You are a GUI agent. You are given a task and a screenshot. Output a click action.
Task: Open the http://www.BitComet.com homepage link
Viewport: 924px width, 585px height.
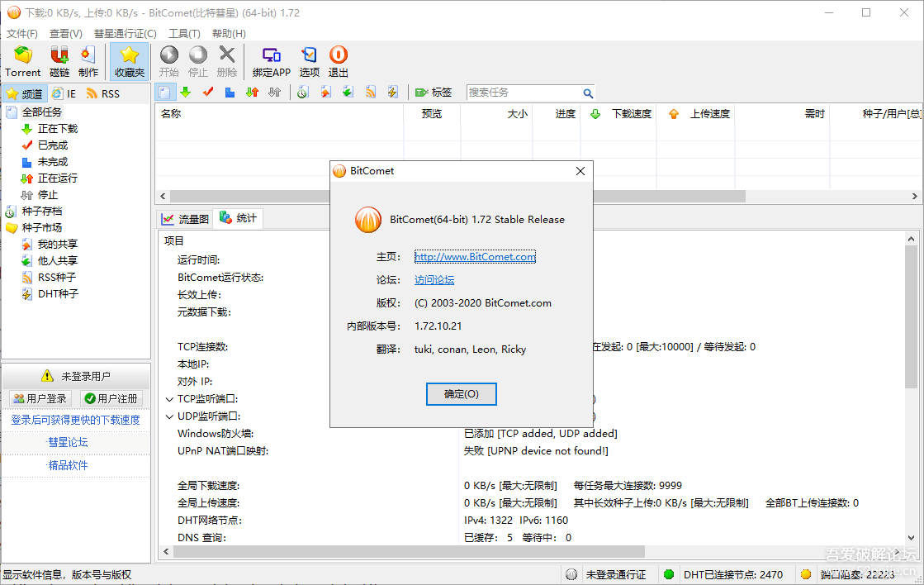tap(475, 256)
